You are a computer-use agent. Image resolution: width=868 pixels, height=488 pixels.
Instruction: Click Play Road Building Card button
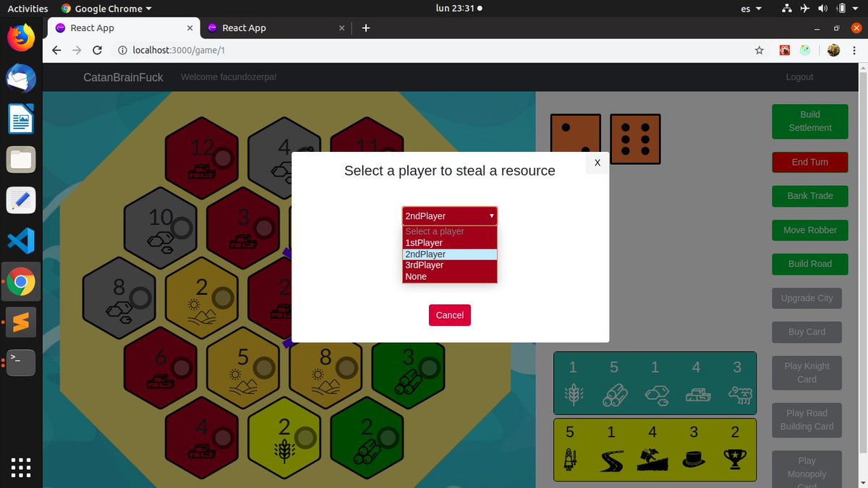pyautogui.click(x=807, y=419)
